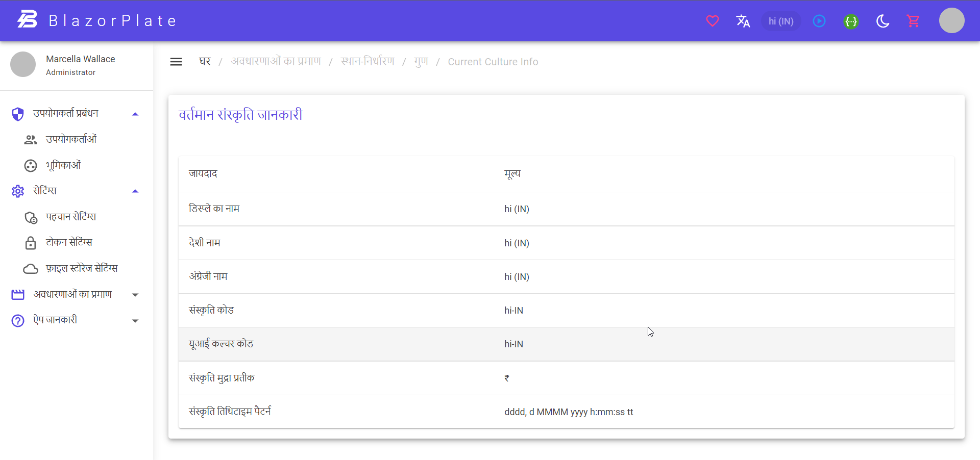Viewport: 980px width, 460px height.
Task: Click the sponsor heart icon
Action: [713, 21]
